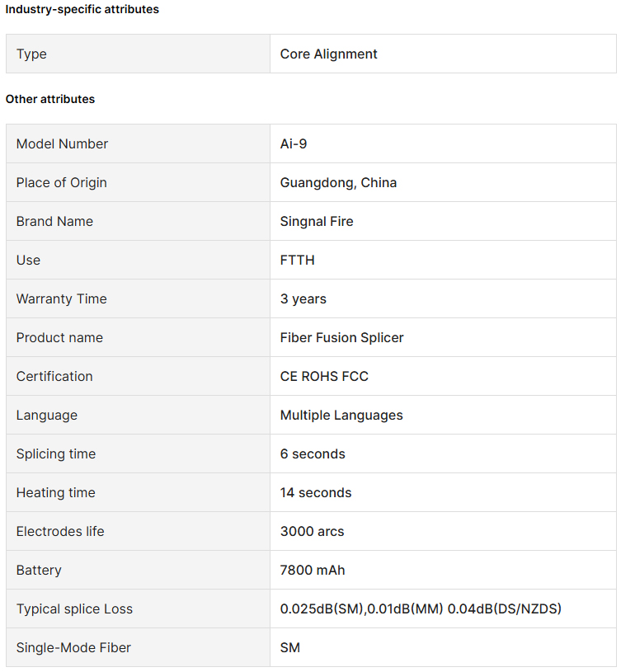Image resolution: width=621 pixels, height=672 pixels.
Task: Select the Fiber Fusion Splicer product name
Action: (x=341, y=338)
